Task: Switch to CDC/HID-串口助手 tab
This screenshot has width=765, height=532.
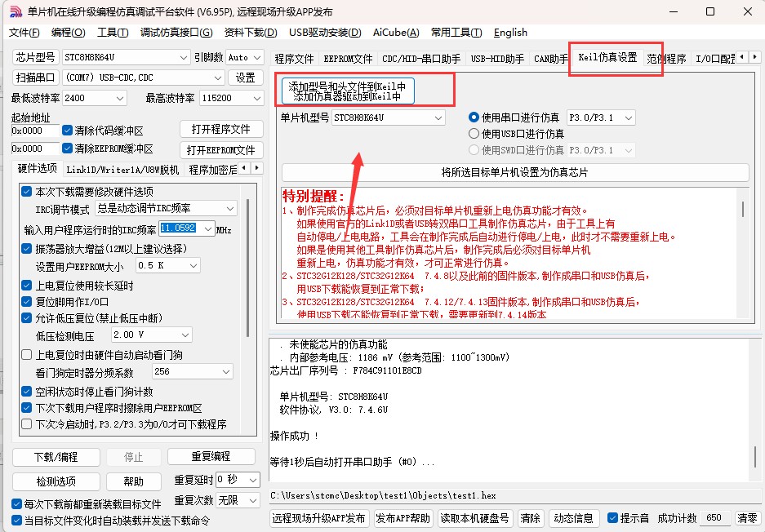Action: tap(421, 59)
